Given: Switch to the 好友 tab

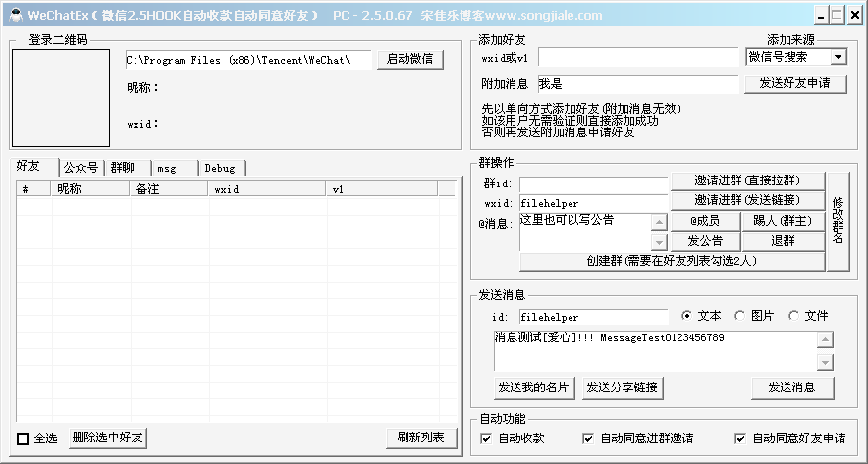Looking at the screenshot, I should coord(33,167).
